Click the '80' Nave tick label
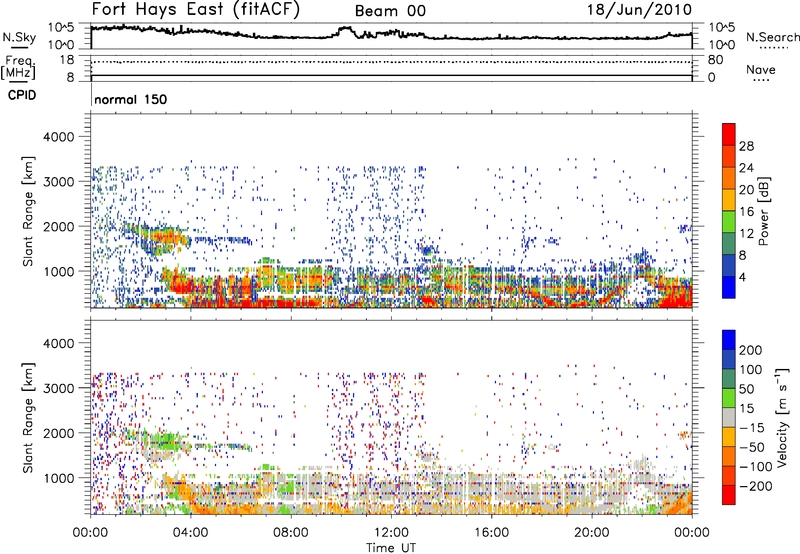 pyautogui.click(x=715, y=60)
